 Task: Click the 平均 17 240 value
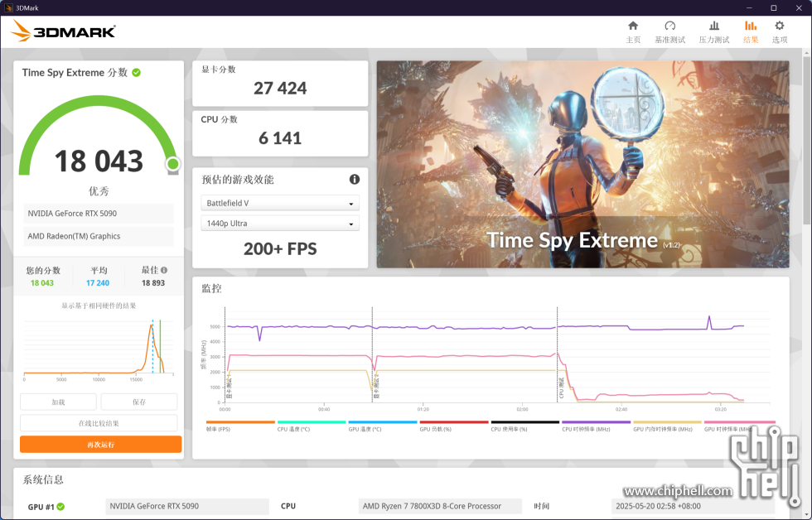[98, 283]
